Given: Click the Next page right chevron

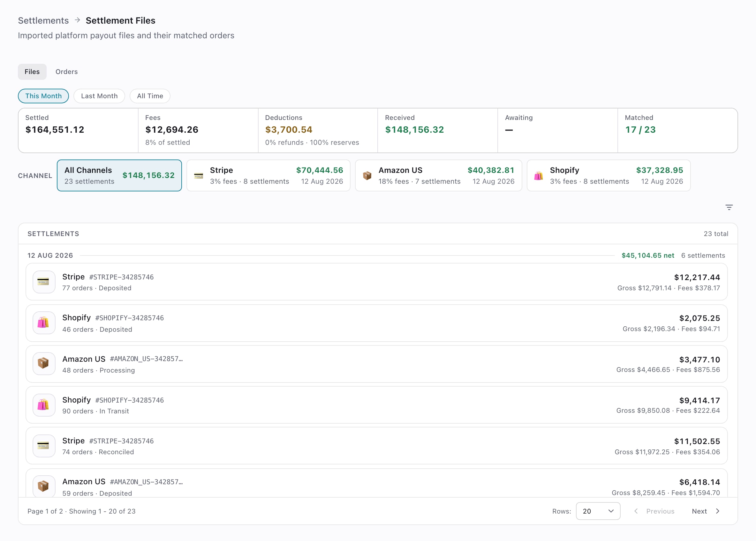Looking at the screenshot, I should (x=718, y=511).
